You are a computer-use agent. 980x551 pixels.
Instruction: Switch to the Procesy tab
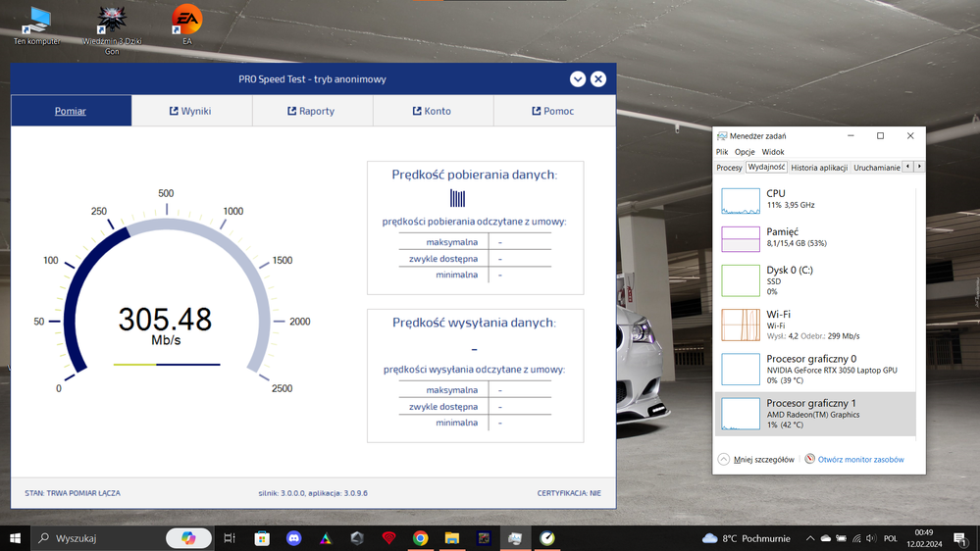729,168
